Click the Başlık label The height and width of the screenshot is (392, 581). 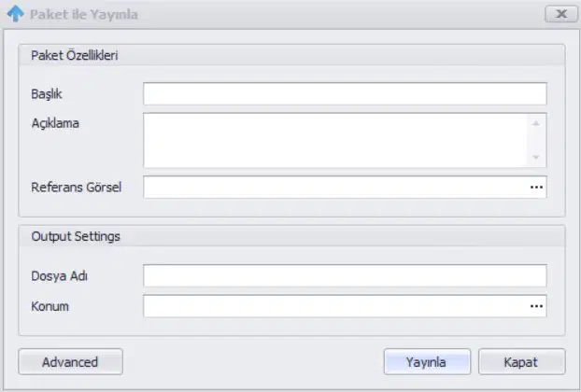(x=47, y=94)
